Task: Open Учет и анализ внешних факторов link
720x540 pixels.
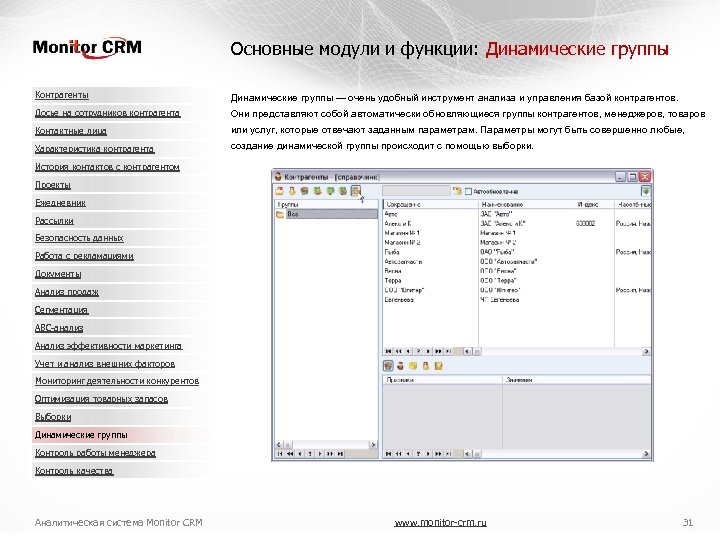Action: (105, 364)
